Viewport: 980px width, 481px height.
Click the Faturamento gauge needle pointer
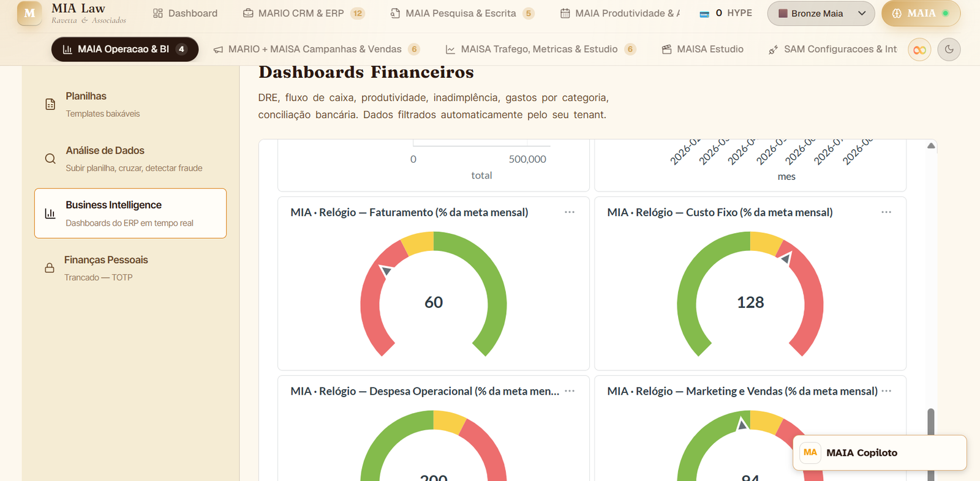point(385,270)
